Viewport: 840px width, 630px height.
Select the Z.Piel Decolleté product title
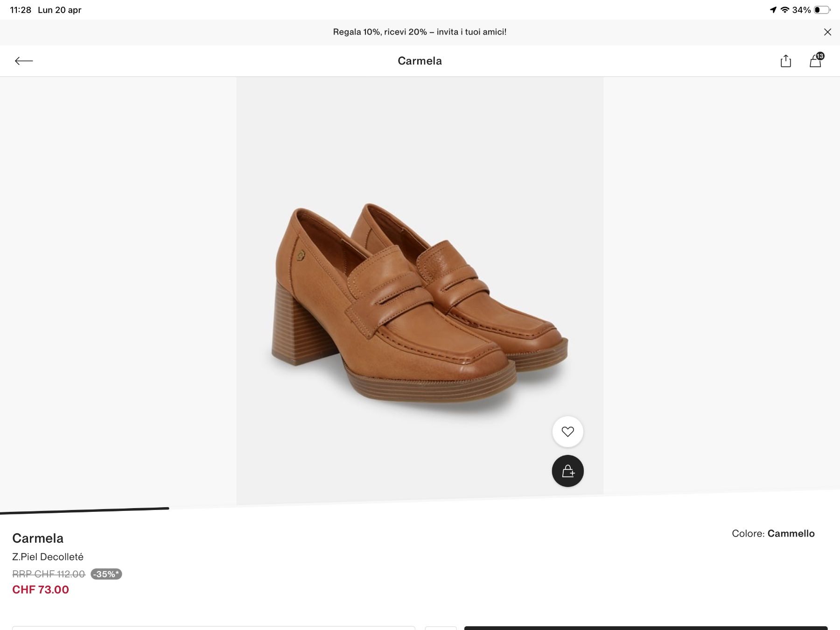[48, 557]
